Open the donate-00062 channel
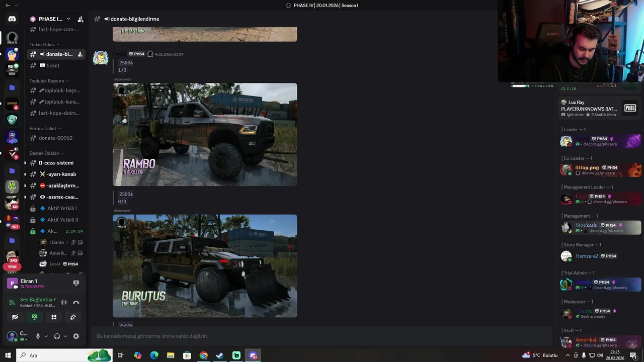The height and width of the screenshot is (362, 644). pyautogui.click(x=55, y=138)
